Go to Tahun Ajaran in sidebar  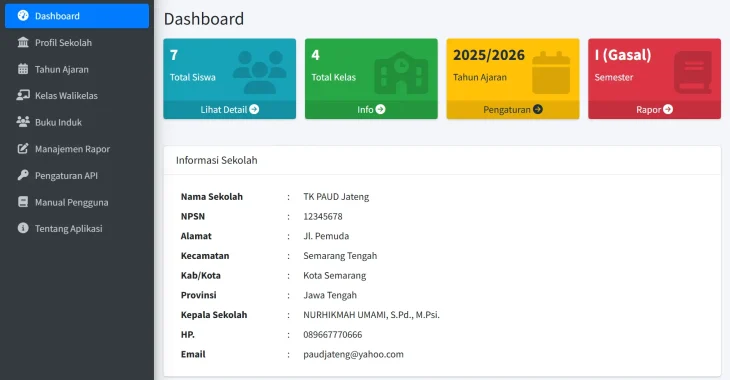[x=77, y=69]
